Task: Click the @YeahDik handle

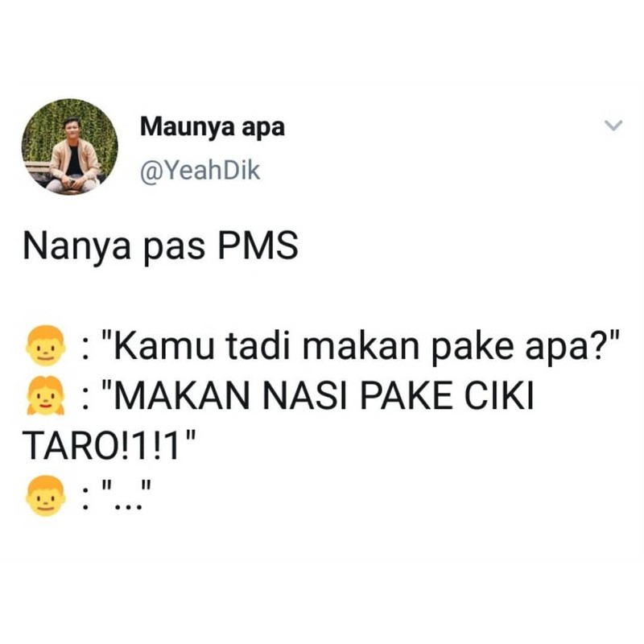Action: [200, 171]
